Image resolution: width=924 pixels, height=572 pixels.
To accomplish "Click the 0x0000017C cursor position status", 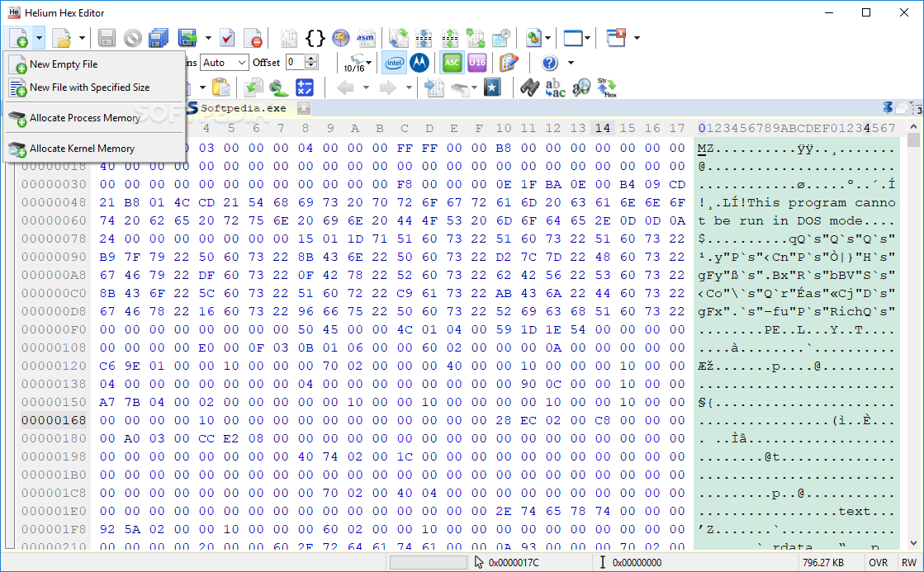I will coord(514,563).
